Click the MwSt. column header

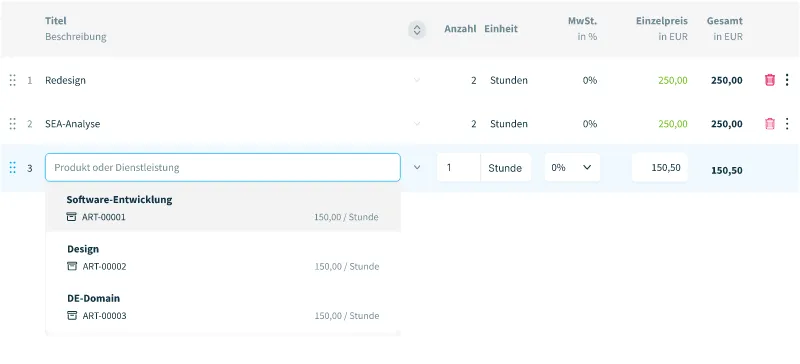click(583, 21)
